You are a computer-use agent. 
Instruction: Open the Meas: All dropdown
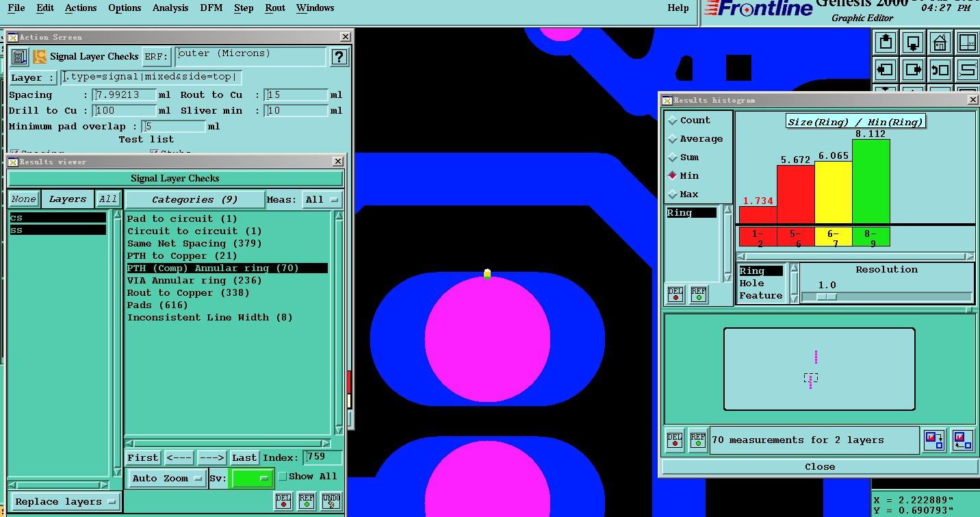point(322,200)
